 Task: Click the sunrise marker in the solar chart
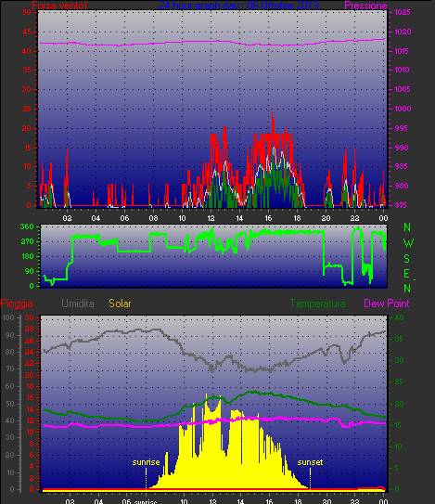[146, 462]
